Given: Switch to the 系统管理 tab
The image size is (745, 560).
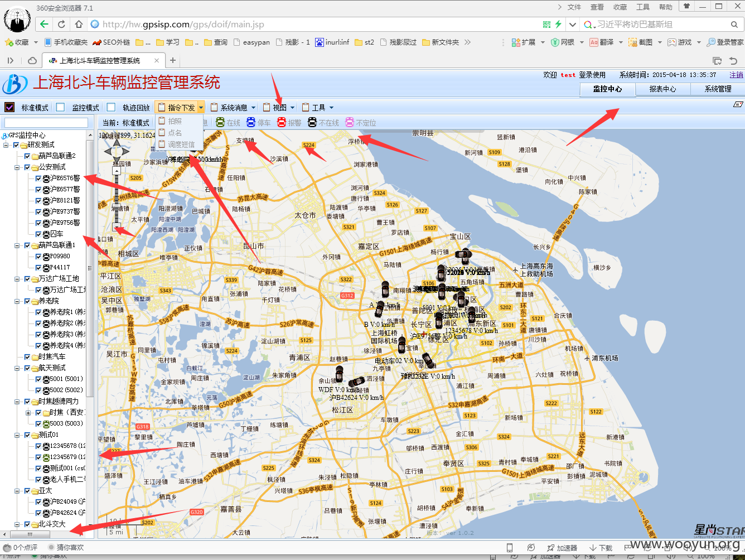Looking at the screenshot, I should click(718, 89).
